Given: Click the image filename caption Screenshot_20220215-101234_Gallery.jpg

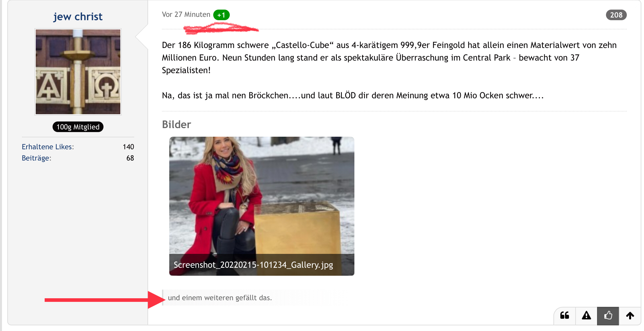Looking at the screenshot, I should 253,265.
